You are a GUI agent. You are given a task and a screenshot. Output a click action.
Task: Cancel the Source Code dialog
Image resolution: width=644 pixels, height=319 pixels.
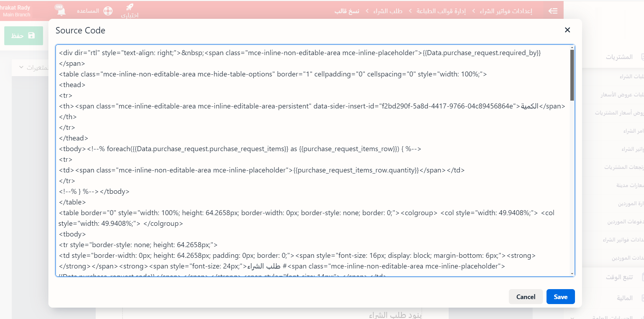[526, 297]
